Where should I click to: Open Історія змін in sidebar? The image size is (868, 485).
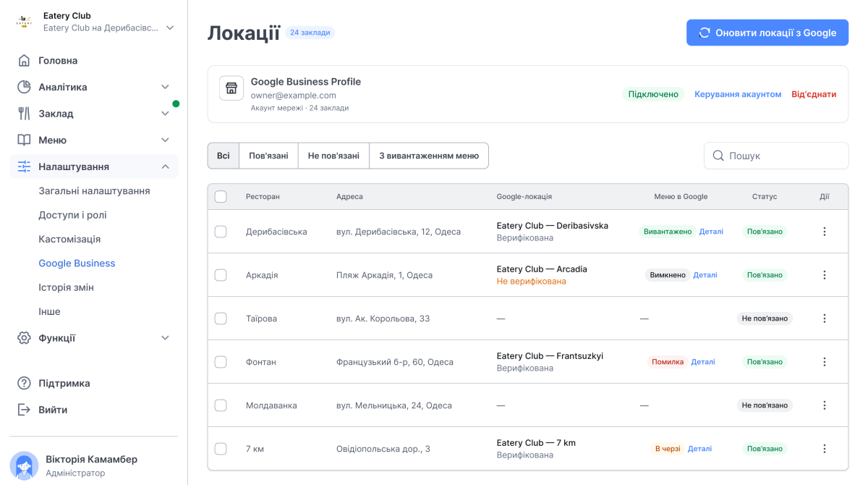66,287
